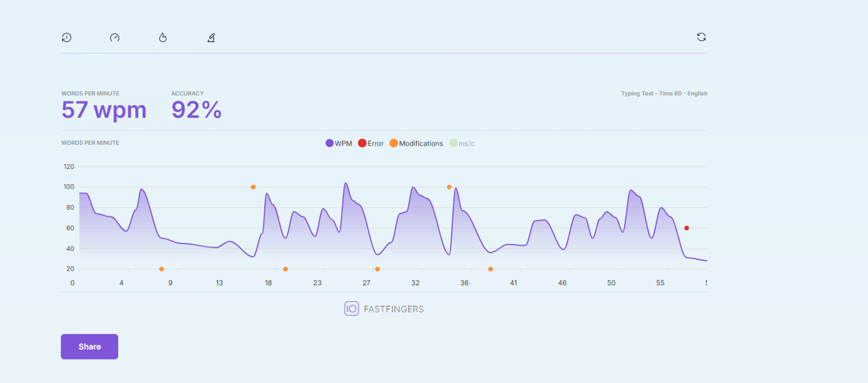Enable the ms/c legend series
Viewport: 868px width, 383px height.
(462, 144)
